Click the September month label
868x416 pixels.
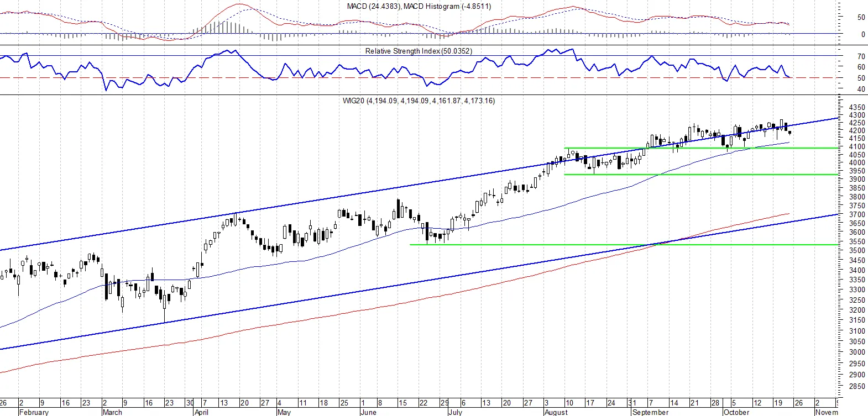pyautogui.click(x=650, y=412)
